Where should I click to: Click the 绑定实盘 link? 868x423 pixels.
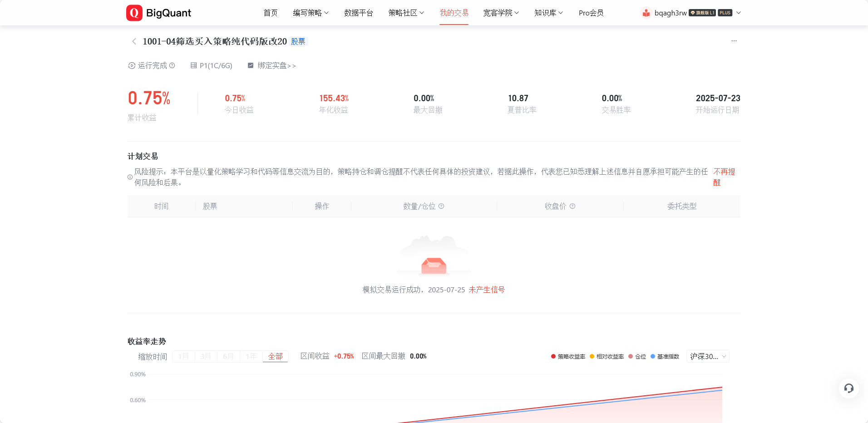coord(272,66)
